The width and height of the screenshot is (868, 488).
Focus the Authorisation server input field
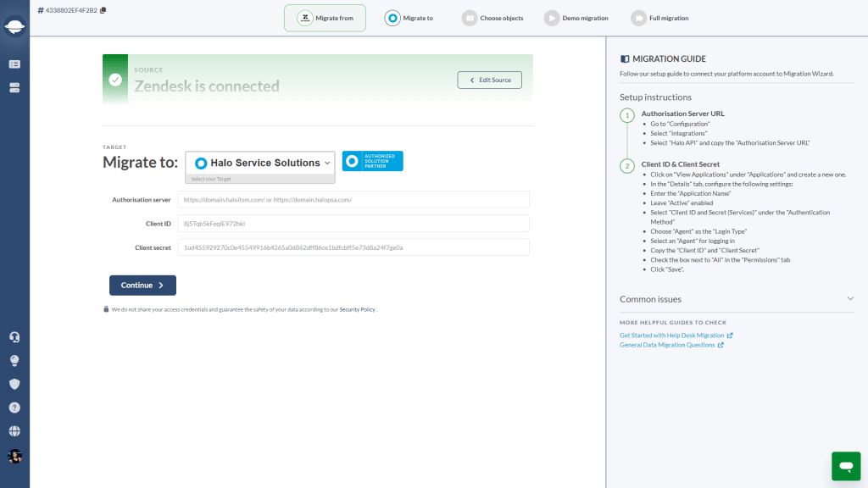[x=353, y=200]
